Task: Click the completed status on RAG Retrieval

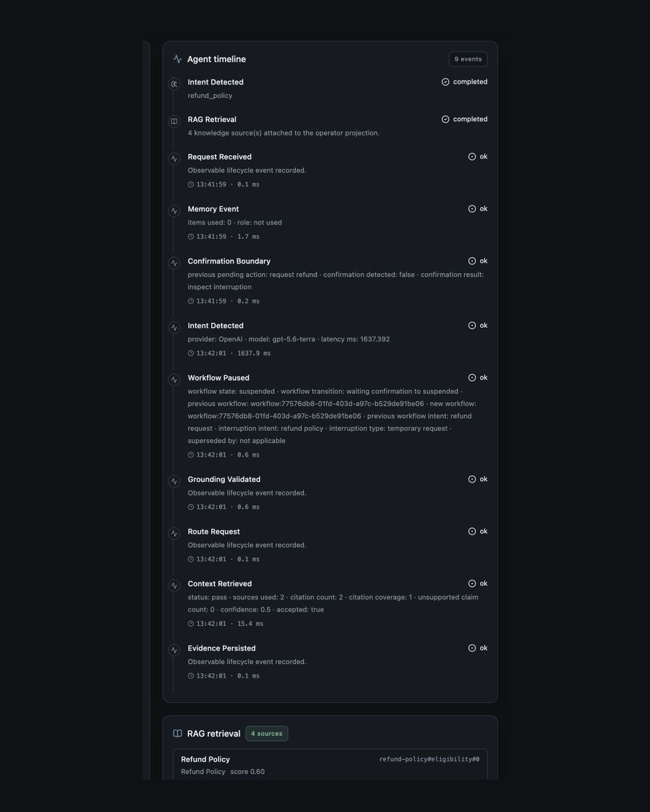Action: pyautogui.click(x=465, y=119)
